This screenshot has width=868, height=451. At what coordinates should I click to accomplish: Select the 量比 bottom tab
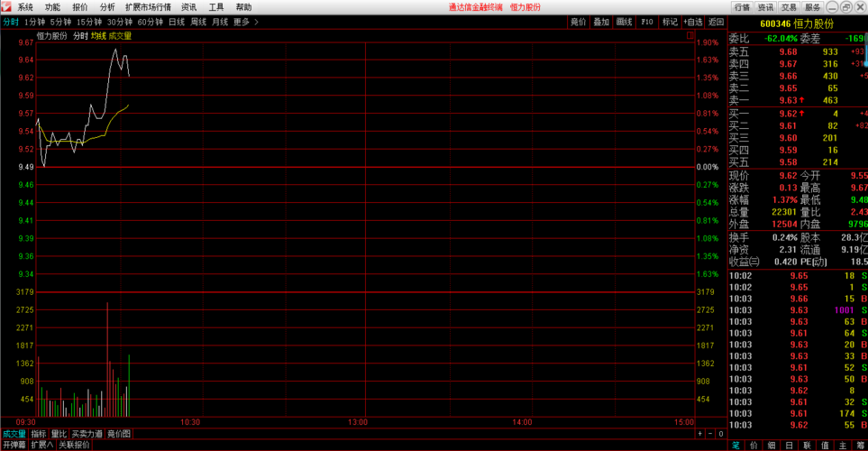[x=59, y=434]
